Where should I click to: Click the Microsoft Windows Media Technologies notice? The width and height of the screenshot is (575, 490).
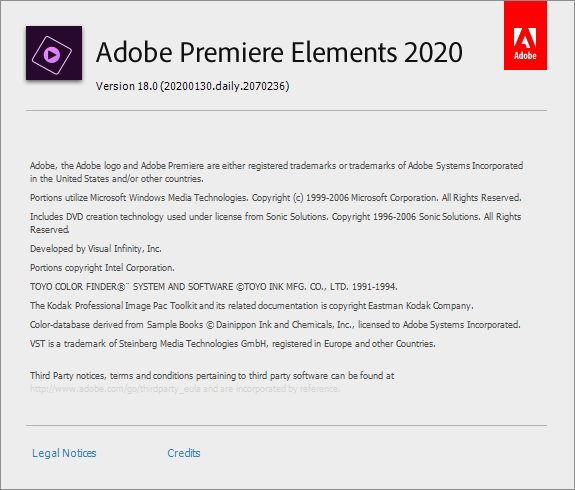[x=276, y=198]
